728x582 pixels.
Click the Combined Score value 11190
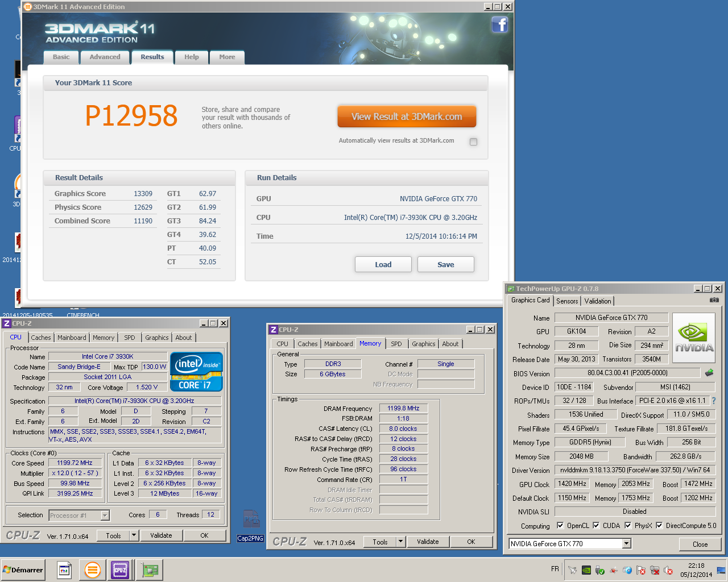pos(143,221)
